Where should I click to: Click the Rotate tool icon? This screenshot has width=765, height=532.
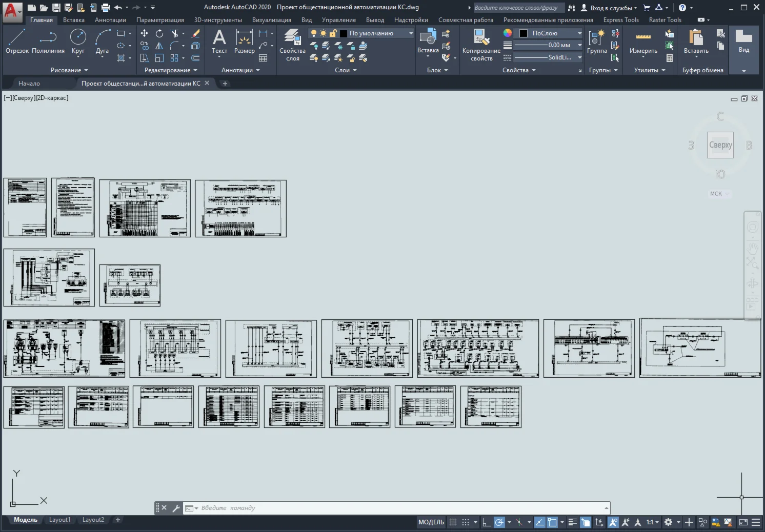tap(159, 33)
